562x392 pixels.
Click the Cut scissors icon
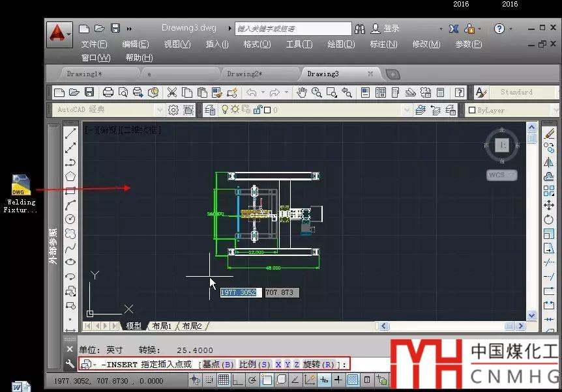(x=172, y=93)
